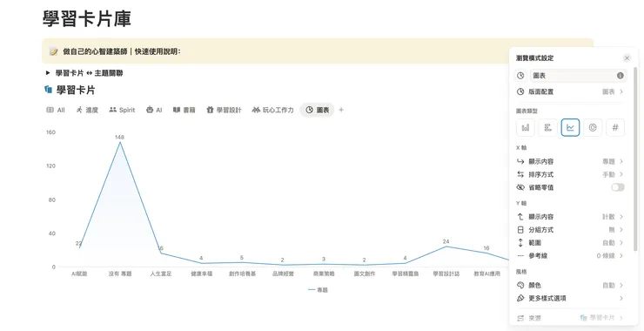This screenshot has width=644, height=331.
Task: Select the 圖表 view tab
Action: point(317,111)
